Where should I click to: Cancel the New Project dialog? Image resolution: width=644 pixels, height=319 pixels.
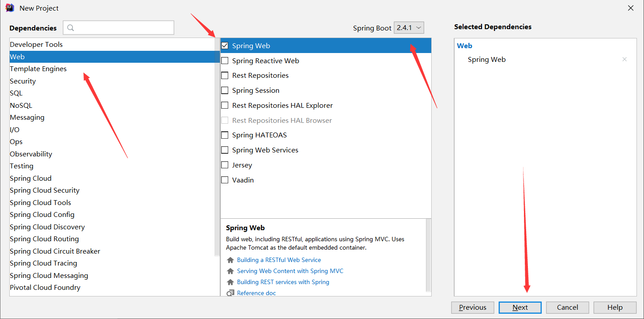(x=568, y=308)
